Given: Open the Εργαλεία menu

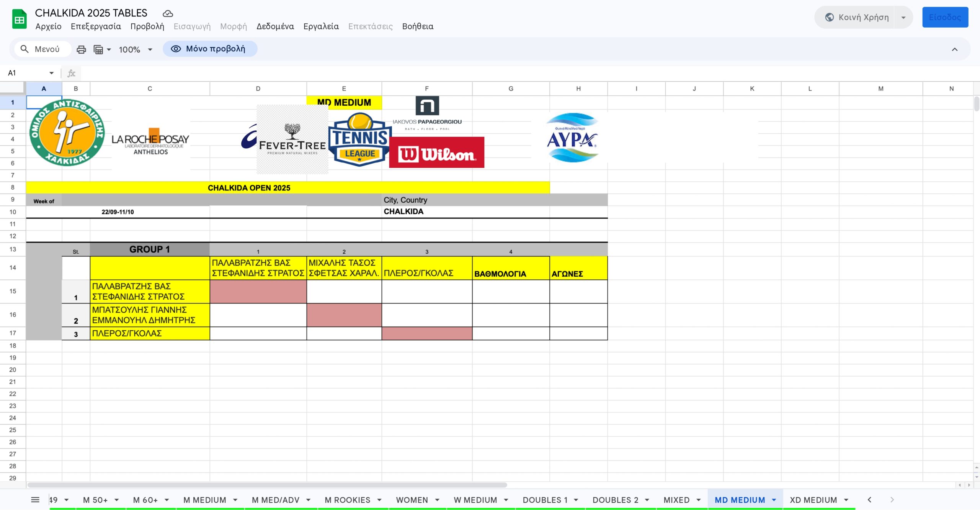Looking at the screenshot, I should click(x=321, y=26).
